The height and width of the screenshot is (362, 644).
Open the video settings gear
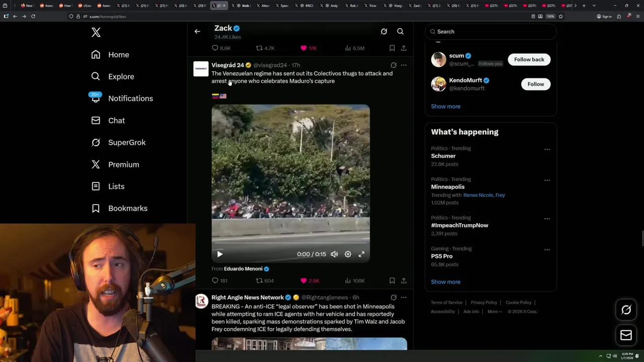click(348, 254)
